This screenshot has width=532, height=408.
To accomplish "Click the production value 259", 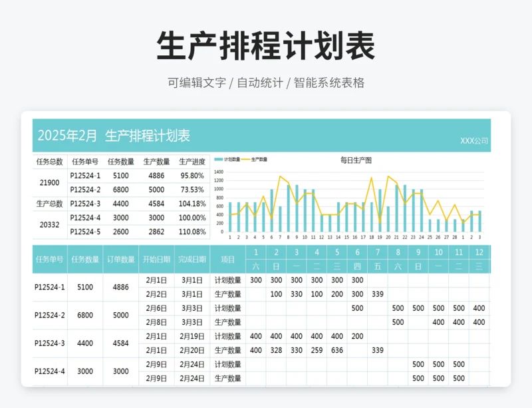I will point(317,350).
